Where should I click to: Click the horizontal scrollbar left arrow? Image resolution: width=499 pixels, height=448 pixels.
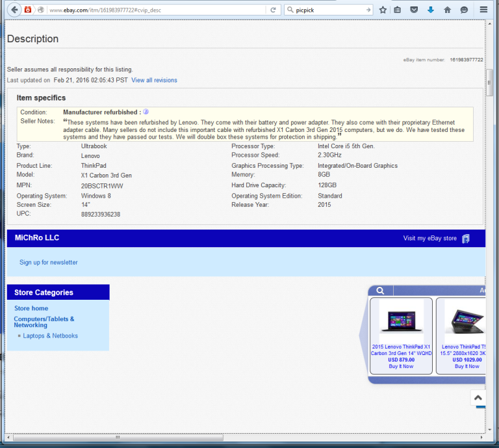pyautogui.click(x=8, y=438)
